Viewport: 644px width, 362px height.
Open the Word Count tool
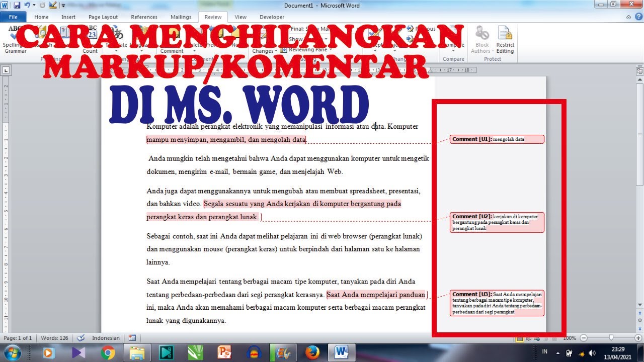pos(91,39)
